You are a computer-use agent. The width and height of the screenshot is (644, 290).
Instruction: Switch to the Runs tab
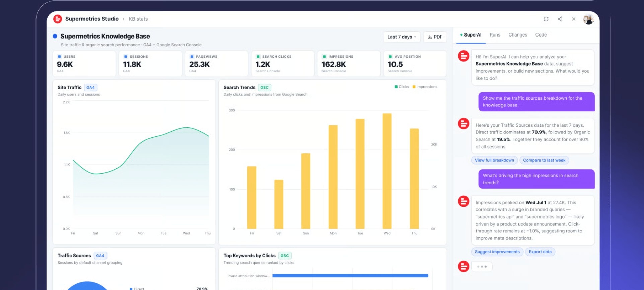(x=495, y=35)
